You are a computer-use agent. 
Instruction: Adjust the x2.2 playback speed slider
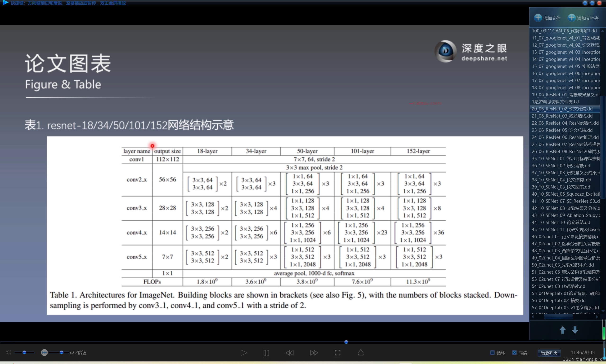[61, 352]
